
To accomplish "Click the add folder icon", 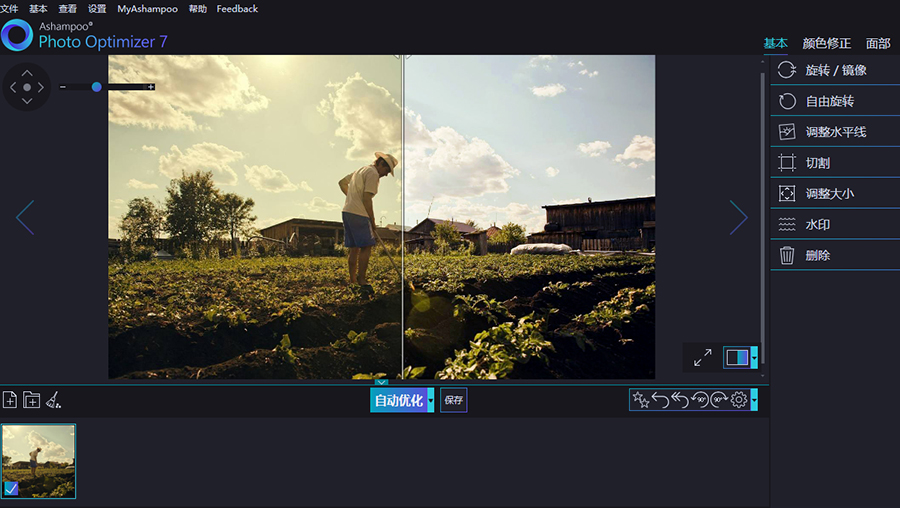I will (32, 400).
